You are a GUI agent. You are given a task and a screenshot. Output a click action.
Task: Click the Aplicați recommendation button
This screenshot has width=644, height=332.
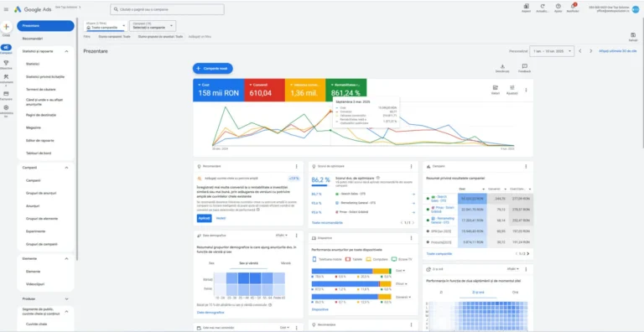coord(204,218)
